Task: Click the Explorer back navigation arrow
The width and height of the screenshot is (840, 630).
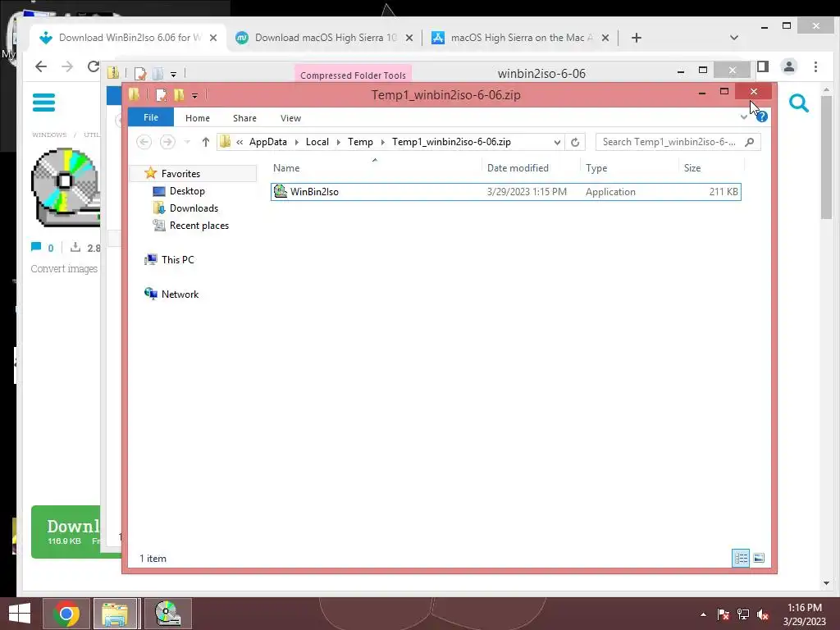Action: coord(144,142)
